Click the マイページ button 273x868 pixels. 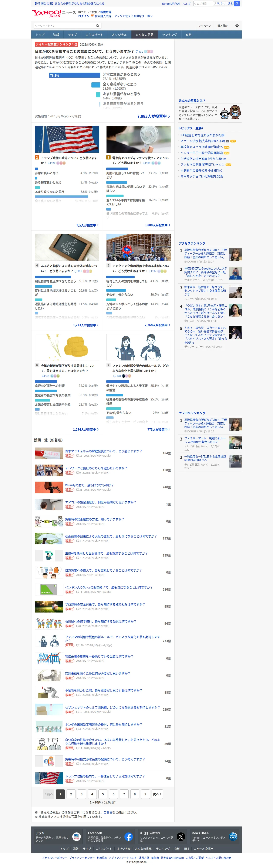tap(204, 26)
